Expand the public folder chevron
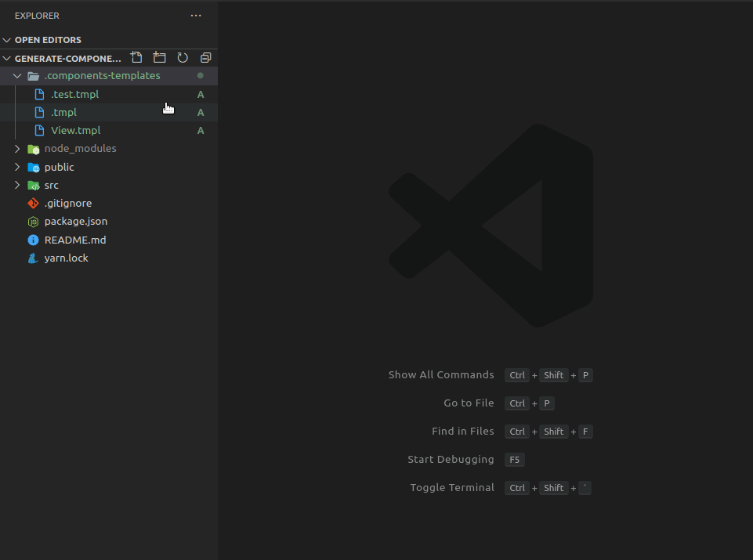753x560 pixels. coord(17,167)
